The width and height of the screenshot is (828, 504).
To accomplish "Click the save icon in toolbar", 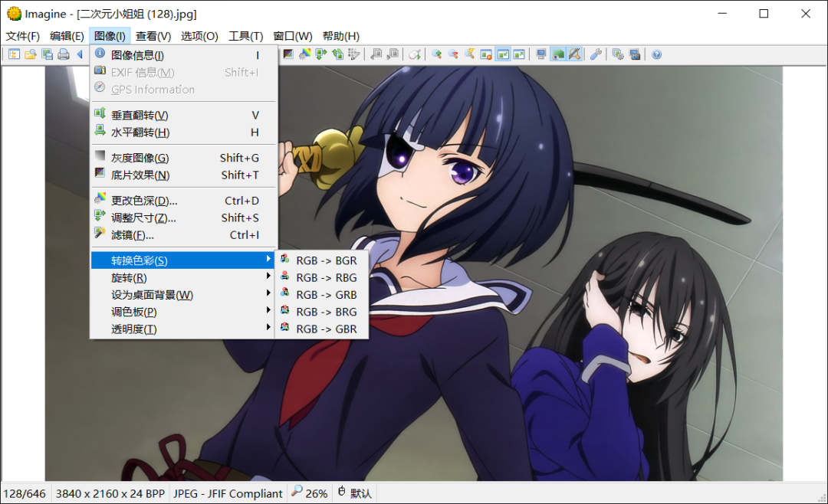I will pyautogui.click(x=47, y=54).
